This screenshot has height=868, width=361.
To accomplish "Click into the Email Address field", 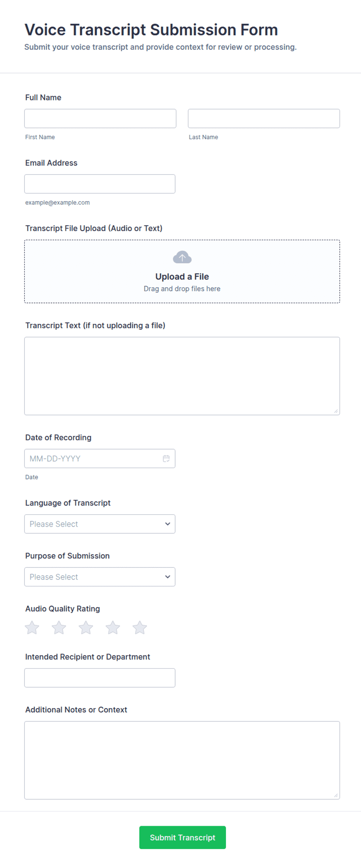I will click(x=100, y=184).
